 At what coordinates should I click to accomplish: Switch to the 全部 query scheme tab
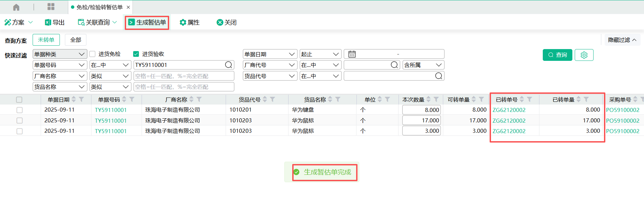point(75,40)
